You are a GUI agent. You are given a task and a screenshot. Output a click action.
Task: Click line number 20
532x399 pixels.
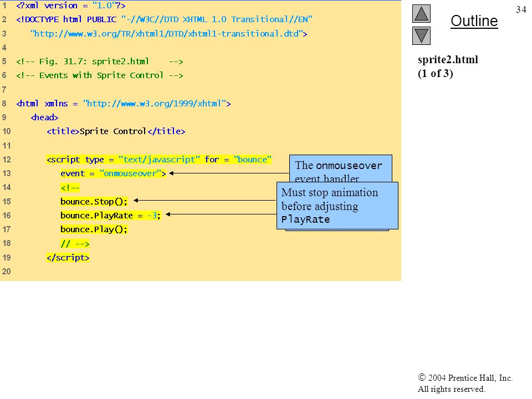[x=7, y=272]
